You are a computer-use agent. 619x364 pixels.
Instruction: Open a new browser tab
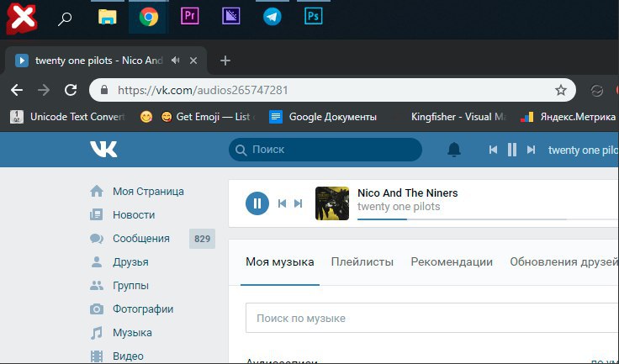click(225, 61)
